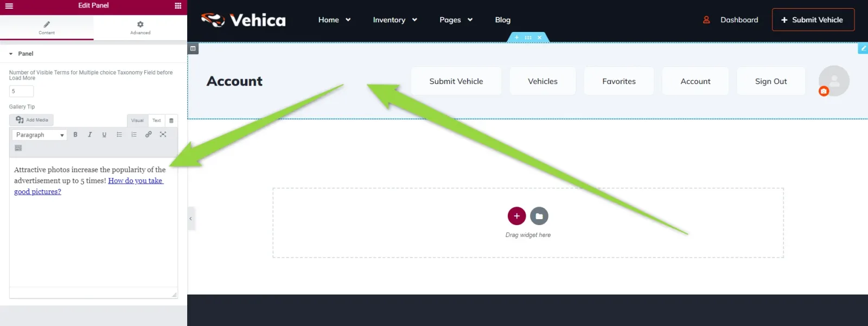Apply italic formatting in Gallery Tip editor
The height and width of the screenshot is (326, 868).
click(90, 135)
